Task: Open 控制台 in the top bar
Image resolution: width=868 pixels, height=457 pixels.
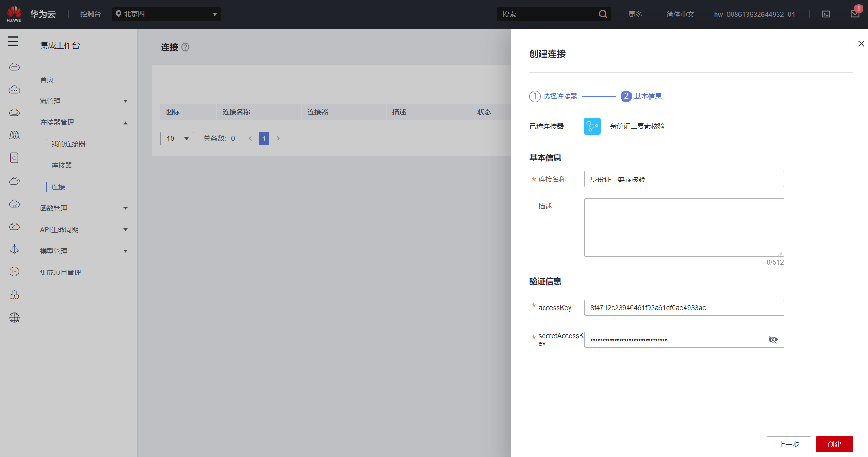Action: coord(90,14)
